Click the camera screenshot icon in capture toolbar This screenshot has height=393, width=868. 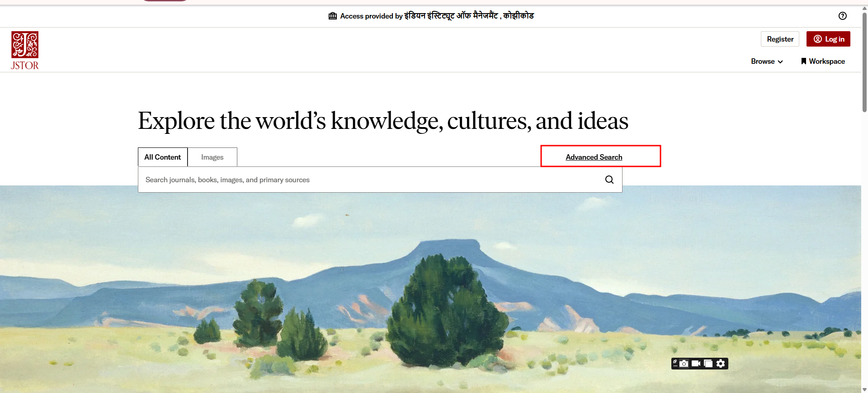[684, 364]
